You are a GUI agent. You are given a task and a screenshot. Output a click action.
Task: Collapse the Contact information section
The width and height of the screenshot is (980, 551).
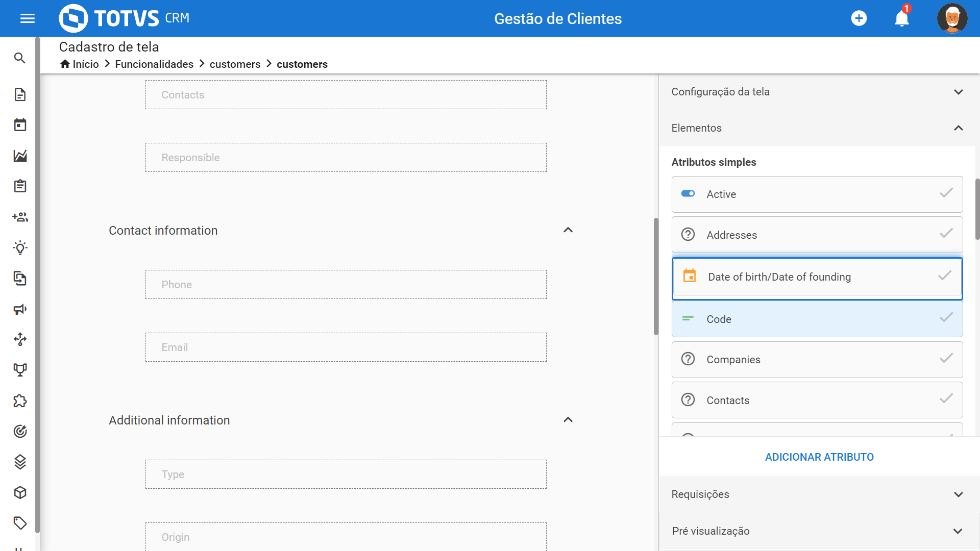click(x=568, y=230)
